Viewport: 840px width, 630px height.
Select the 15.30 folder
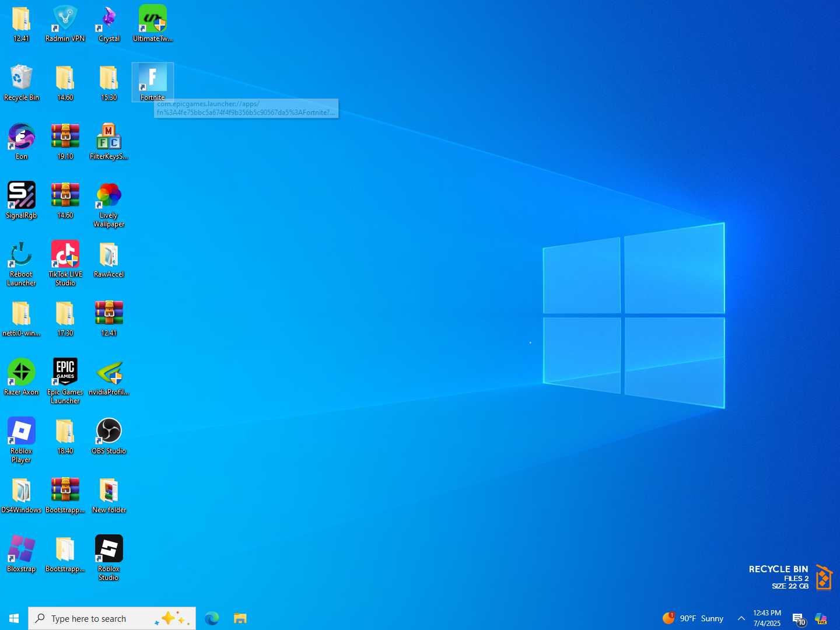(x=109, y=83)
